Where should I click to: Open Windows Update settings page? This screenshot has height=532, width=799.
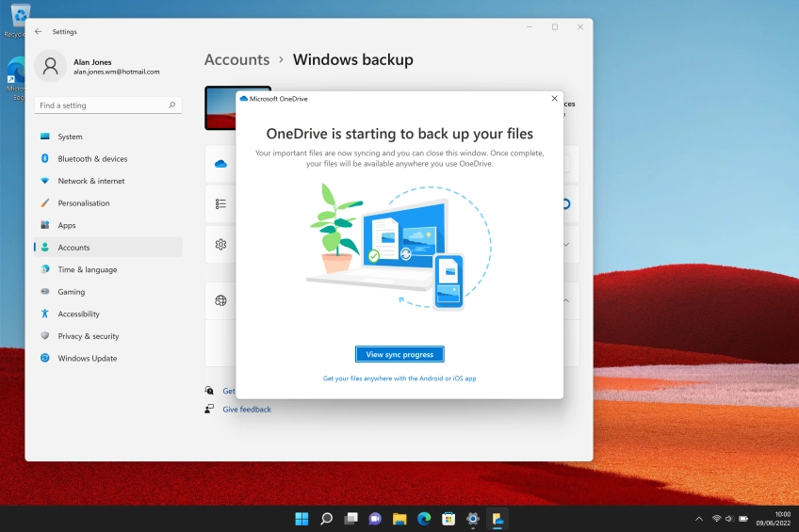[87, 359]
